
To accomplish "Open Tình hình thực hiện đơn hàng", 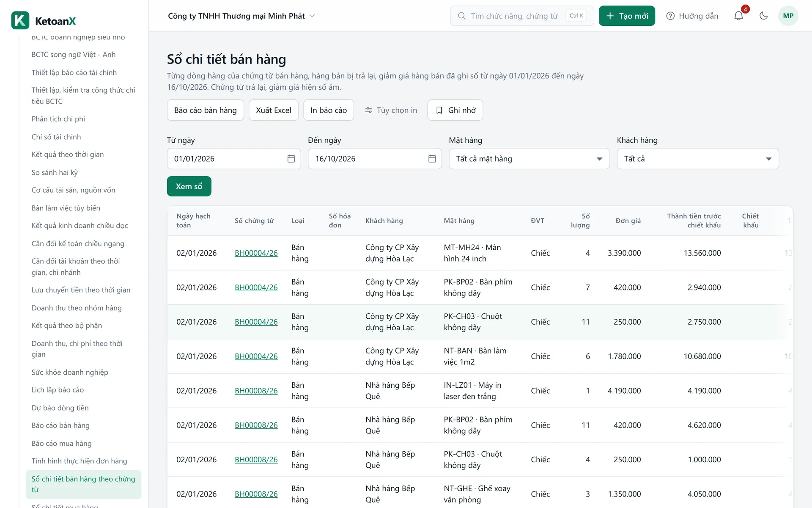I will coord(79,461).
